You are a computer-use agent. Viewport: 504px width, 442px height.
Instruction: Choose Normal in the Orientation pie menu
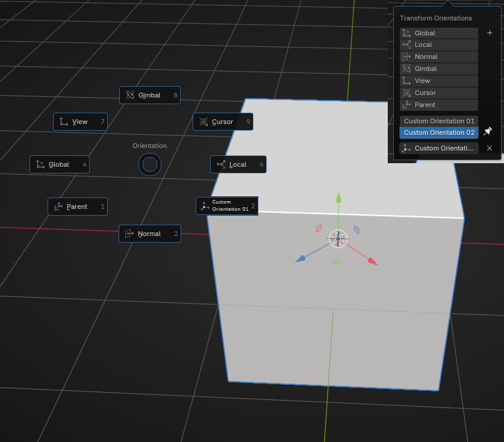pos(150,234)
